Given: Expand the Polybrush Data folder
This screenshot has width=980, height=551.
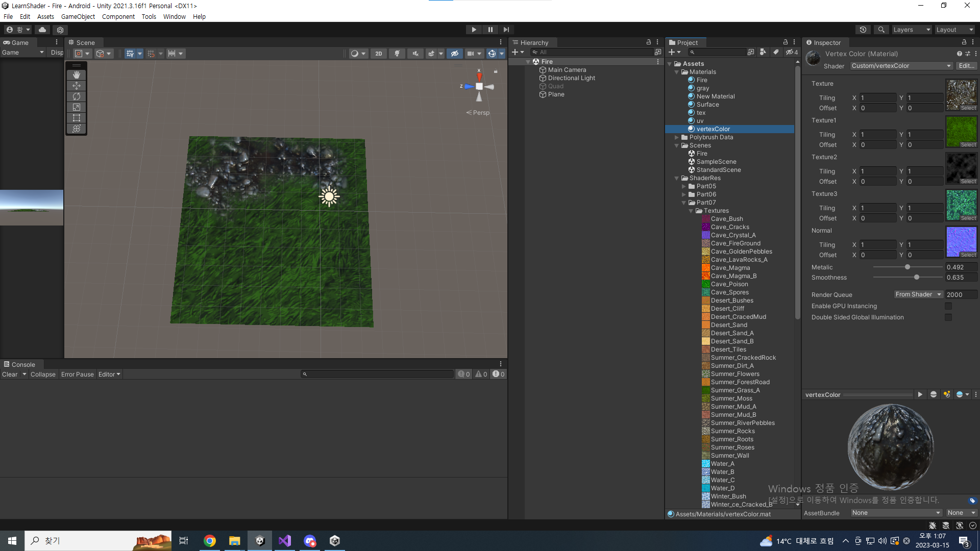Looking at the screenshot, I should [x=677, y=137].
